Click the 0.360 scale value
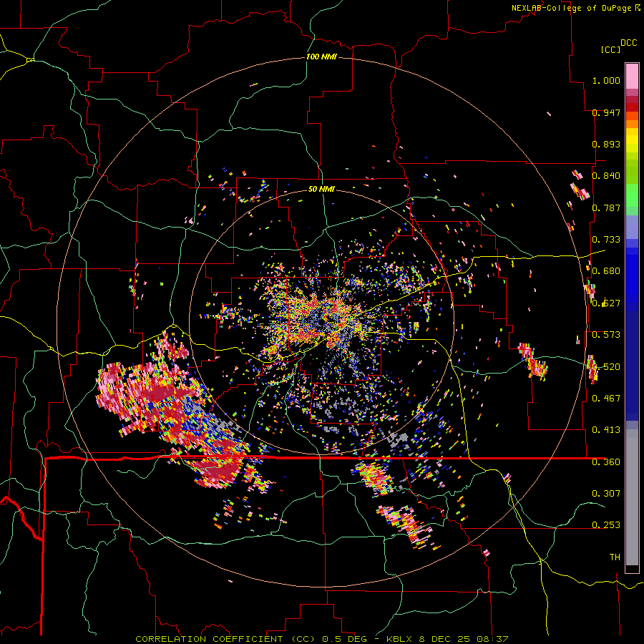This screenshot has width=644, height=644. click(x=606, y=462)
